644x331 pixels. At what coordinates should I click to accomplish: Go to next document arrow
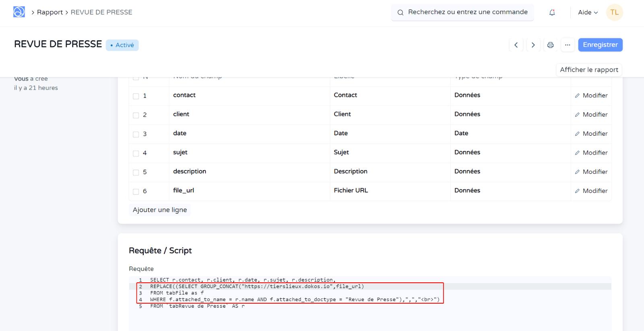(533, 45)
